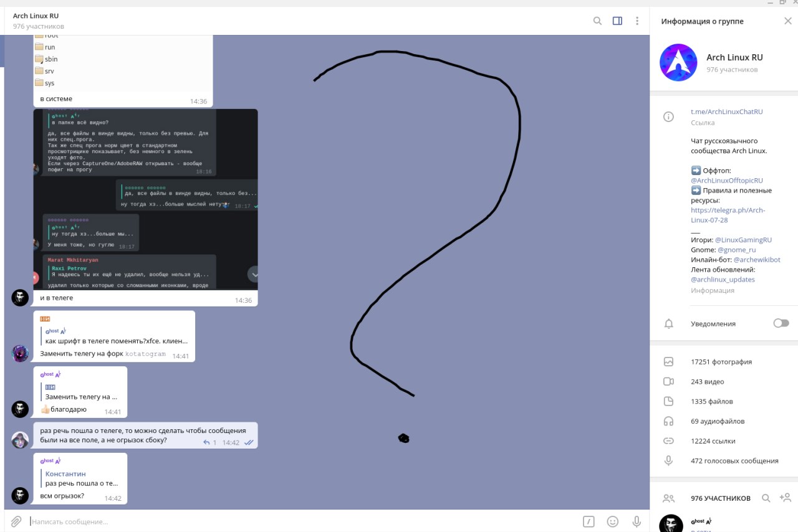The height and width of the screenshot is (532, 798).
Task: Open chat search magnifier icon
Action: click(597, 21)
